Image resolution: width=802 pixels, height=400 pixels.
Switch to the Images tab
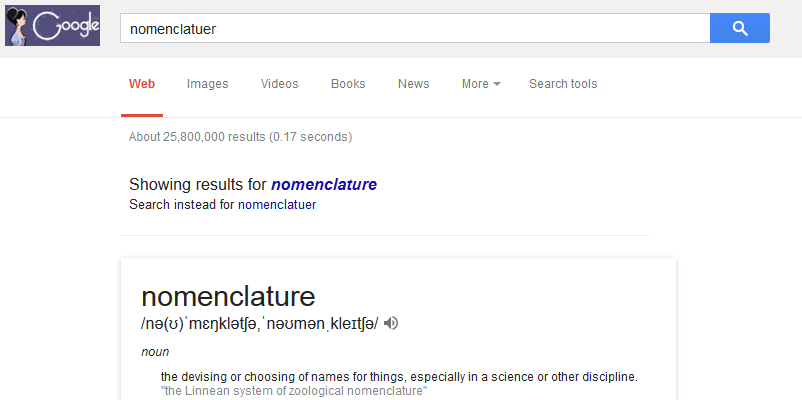(x=207, y=84)
